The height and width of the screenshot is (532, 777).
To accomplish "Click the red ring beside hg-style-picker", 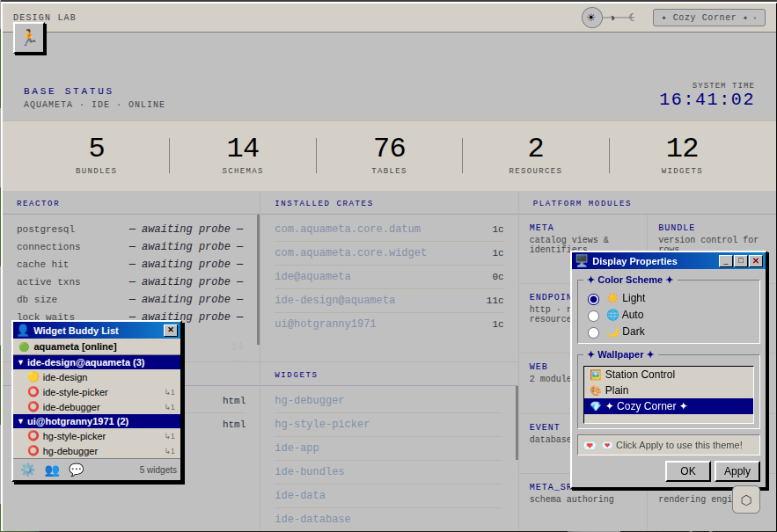I will coord(33,436).
